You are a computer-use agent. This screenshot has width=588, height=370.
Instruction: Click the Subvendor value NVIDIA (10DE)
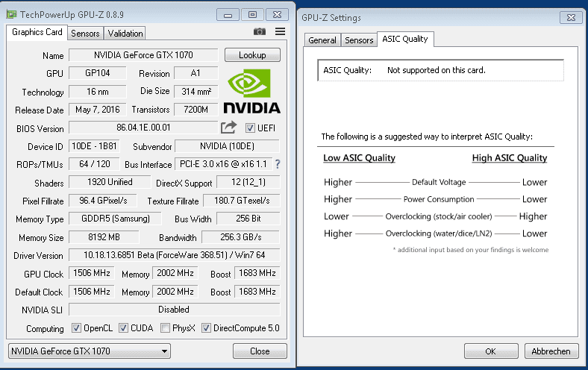click(228, 145)
